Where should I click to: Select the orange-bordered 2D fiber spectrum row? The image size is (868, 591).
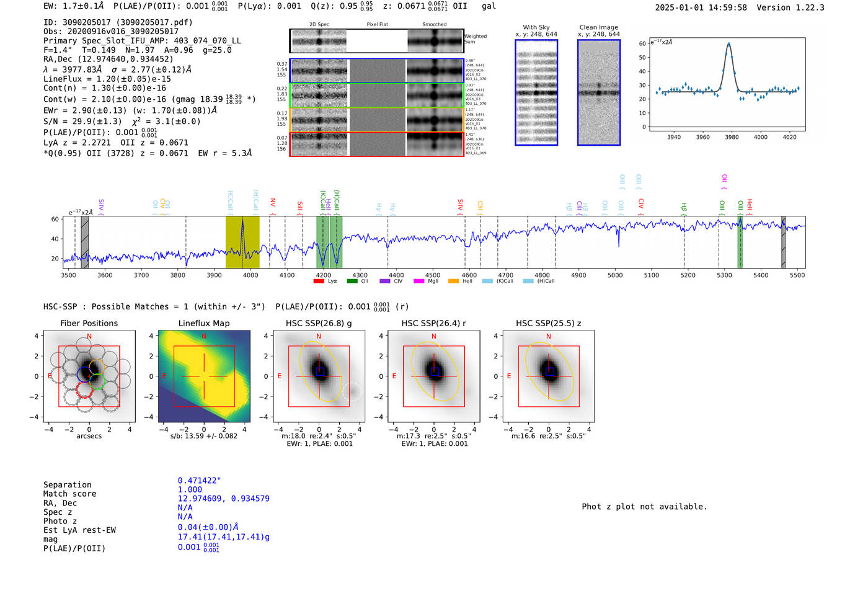(x=376, y=120)
